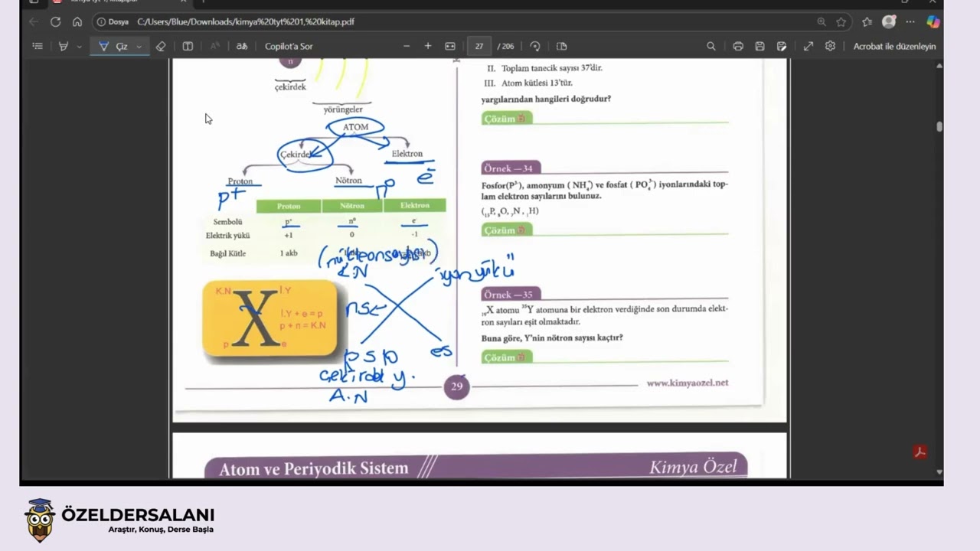Viewport: 980px width, 551px height.
Task: Enter full screen mode
Action: pyautogui.click(x=808, y=46)
